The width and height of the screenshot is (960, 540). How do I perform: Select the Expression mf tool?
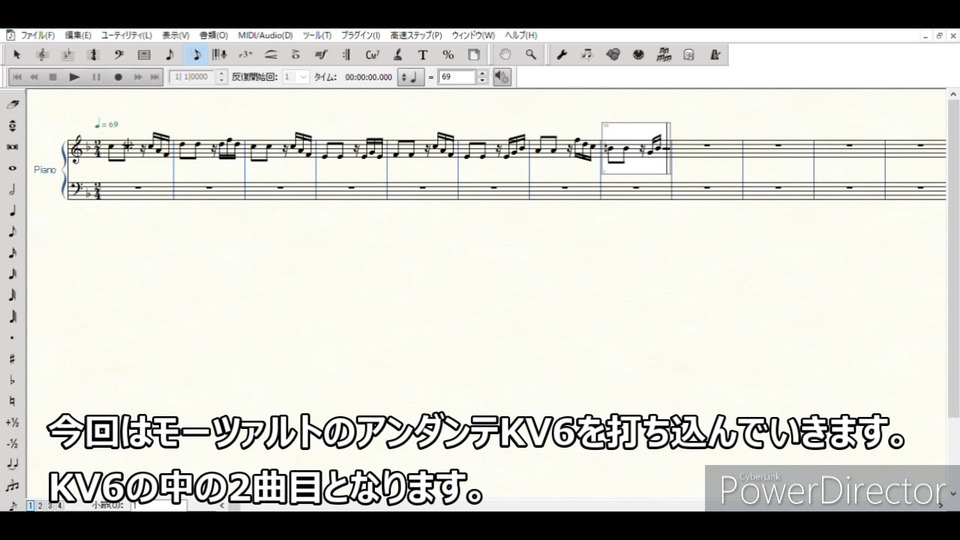click(321, 55)
